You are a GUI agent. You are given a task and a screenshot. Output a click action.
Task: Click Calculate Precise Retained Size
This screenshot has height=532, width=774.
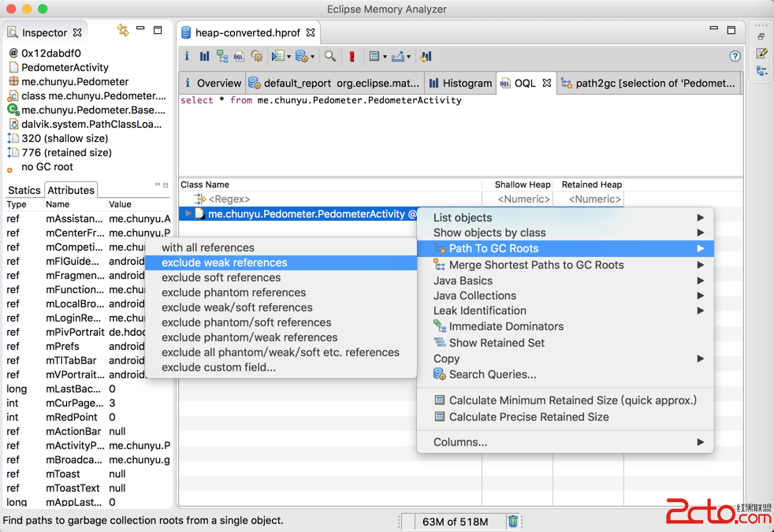pyautogui.click(x=529, y=417)
